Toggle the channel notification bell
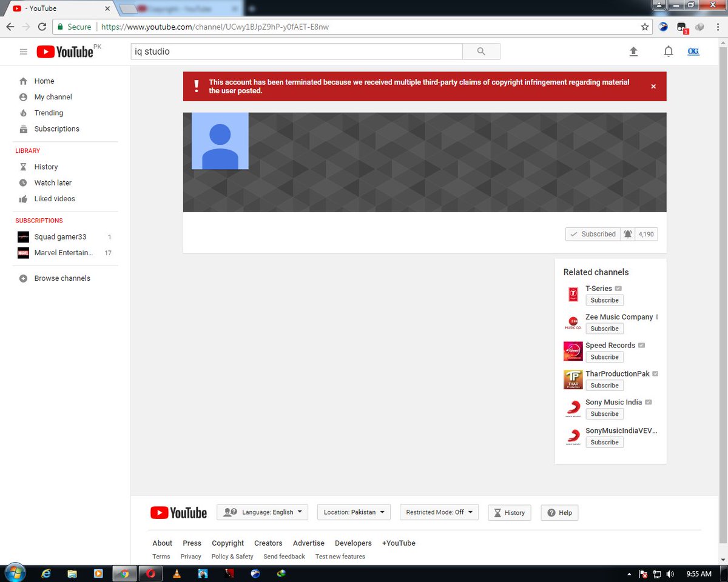Viewport: 728px width, 582px height. [x=627, y=234]
